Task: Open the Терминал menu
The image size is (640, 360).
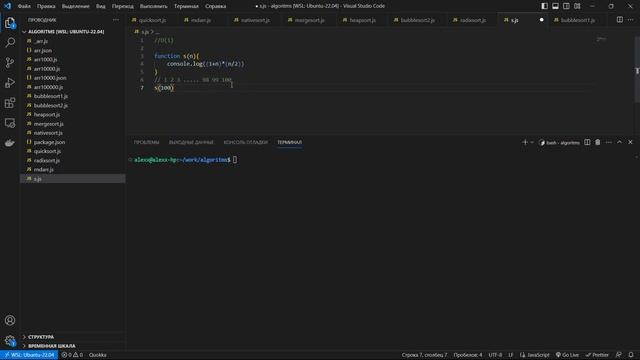Action: click(186, 6)
